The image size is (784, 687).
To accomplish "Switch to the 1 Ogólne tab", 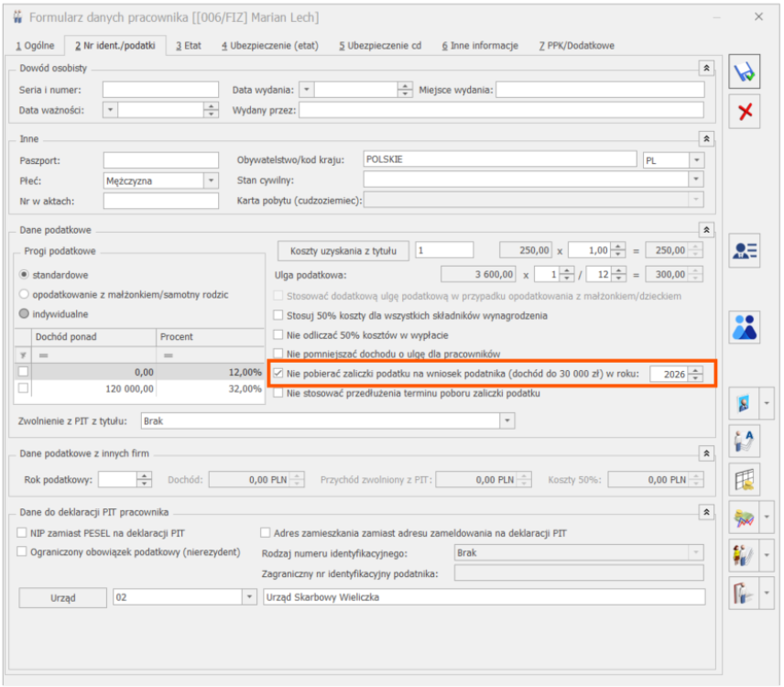I will coord(35,46).
